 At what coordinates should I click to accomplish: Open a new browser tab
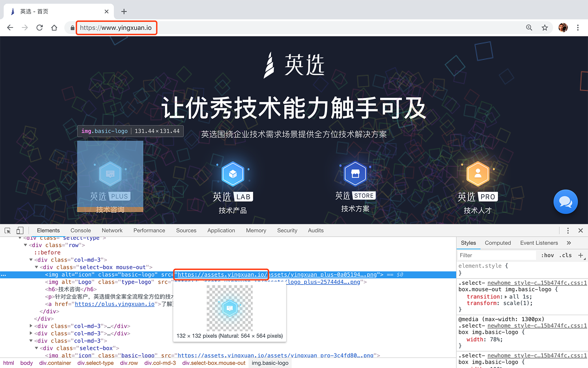point(124,11)
